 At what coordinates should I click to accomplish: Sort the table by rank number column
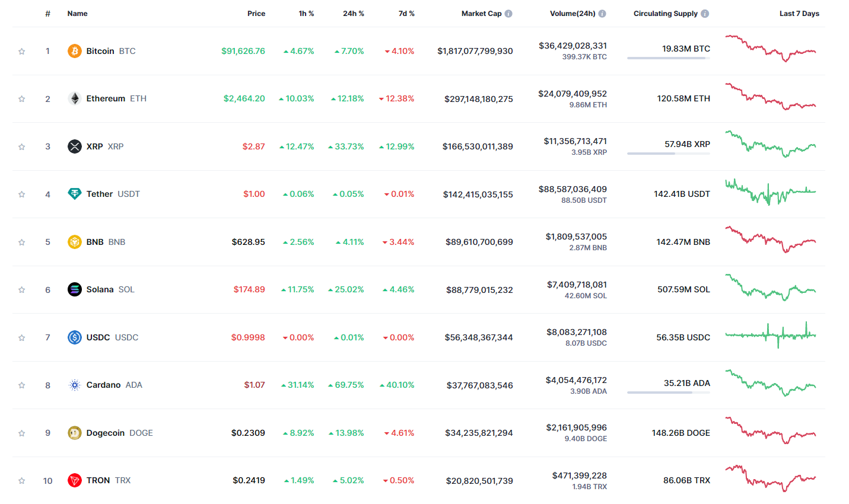[x=47, y=14]
